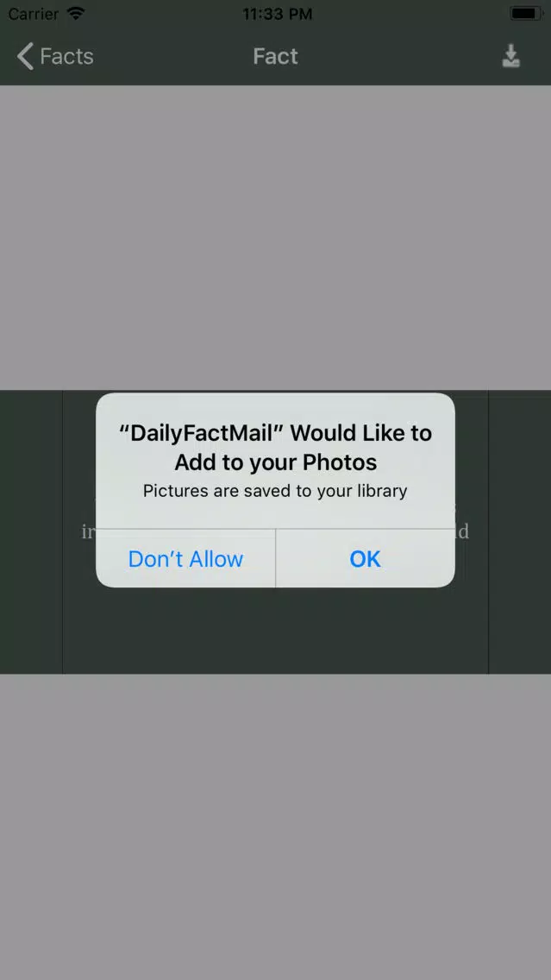Tap the left dark margin of fact image
The image size is (551, 980).
(31, 532)
